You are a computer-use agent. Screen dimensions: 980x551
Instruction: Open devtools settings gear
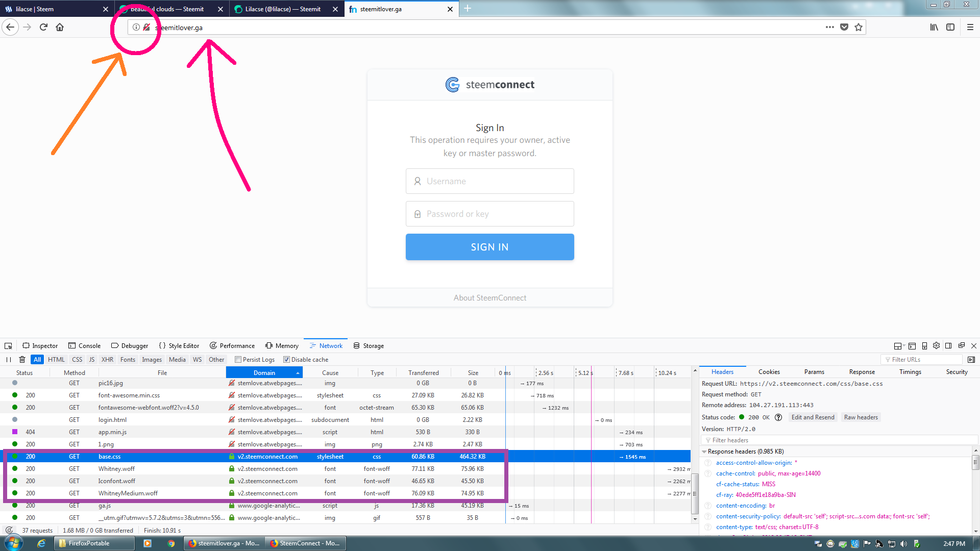[936, 346]
